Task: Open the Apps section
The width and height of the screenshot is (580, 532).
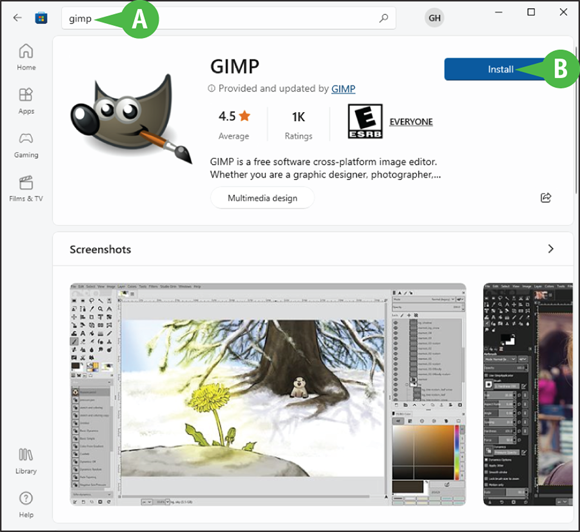Action: (x=26, y=101)
